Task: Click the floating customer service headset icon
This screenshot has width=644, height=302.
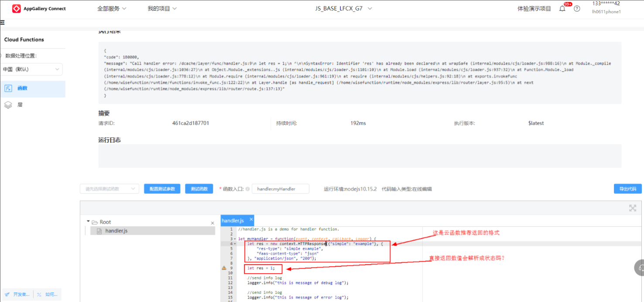Action: (x=640, y=268)
